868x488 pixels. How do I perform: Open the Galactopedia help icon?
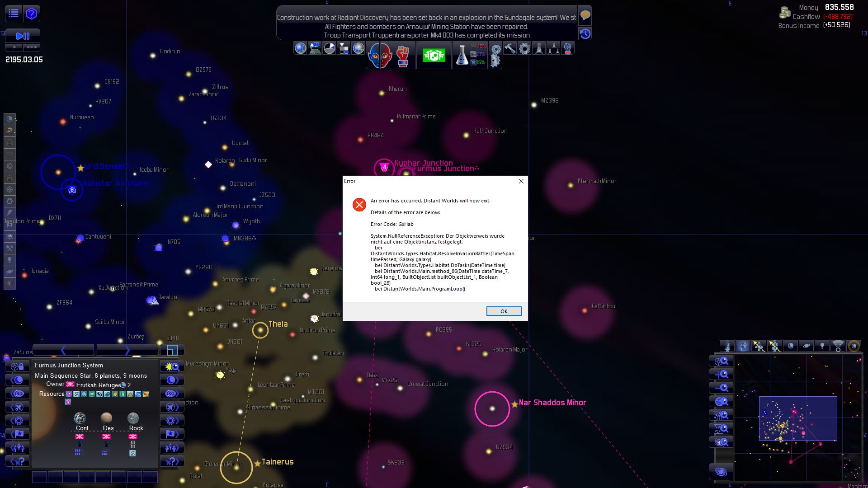[31, 14]
